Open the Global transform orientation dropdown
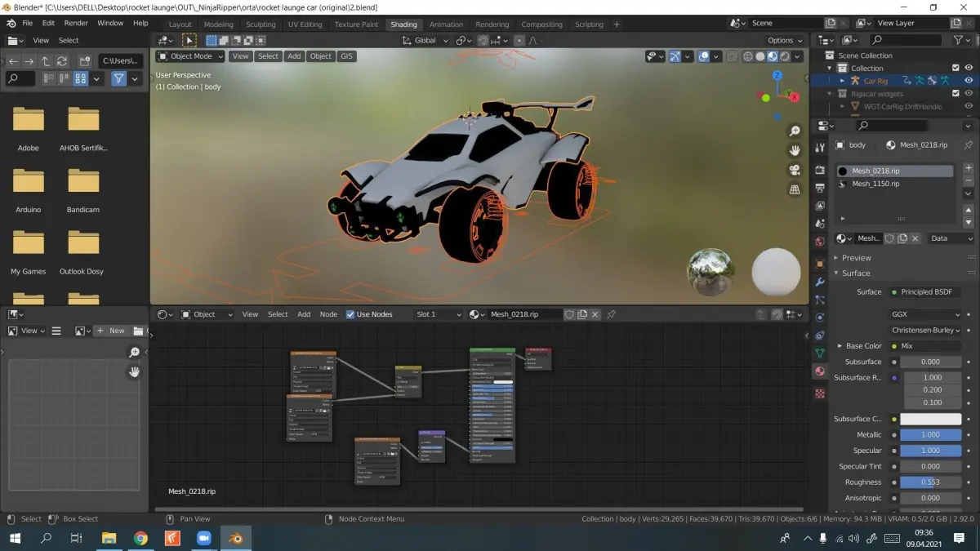Image resolution: width=980 pixels, height=551 pixels. pyautogui.click(x=425, y=40)
